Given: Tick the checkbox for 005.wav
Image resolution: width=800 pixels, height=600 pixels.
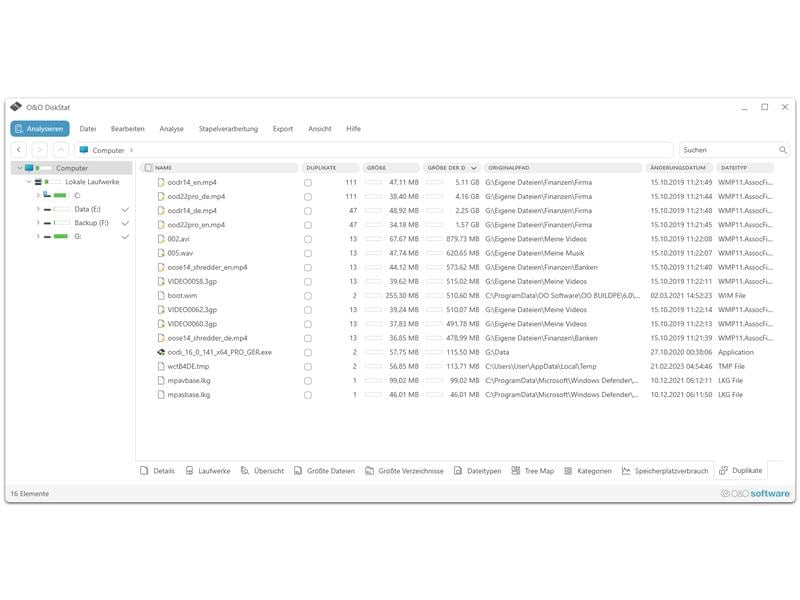Looking at the screenshot, I should pos(308,254).
